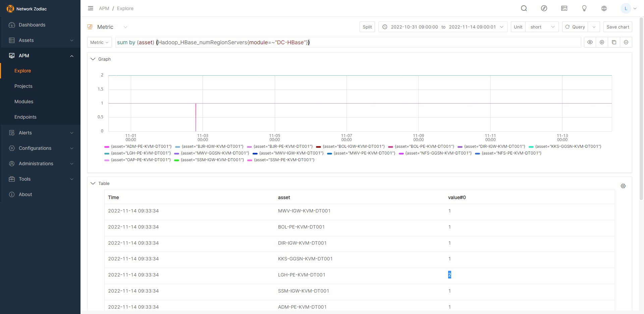Click the Save chart button
The width and height of the screenshot is (644, 314).
coord(618,27)
